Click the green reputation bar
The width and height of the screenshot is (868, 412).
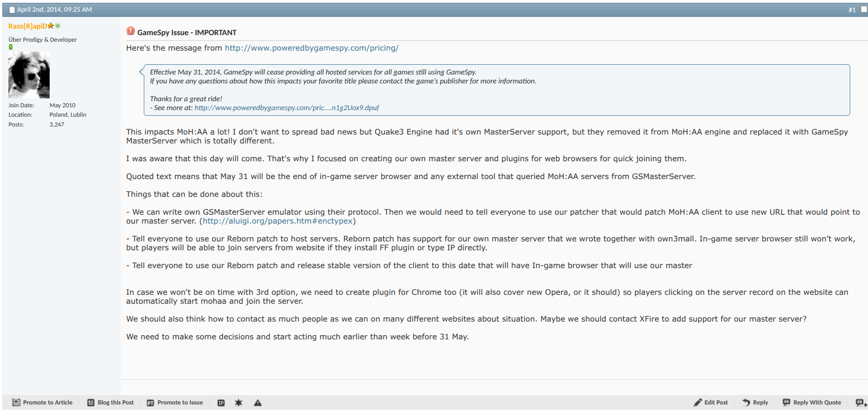pos(11,47)
